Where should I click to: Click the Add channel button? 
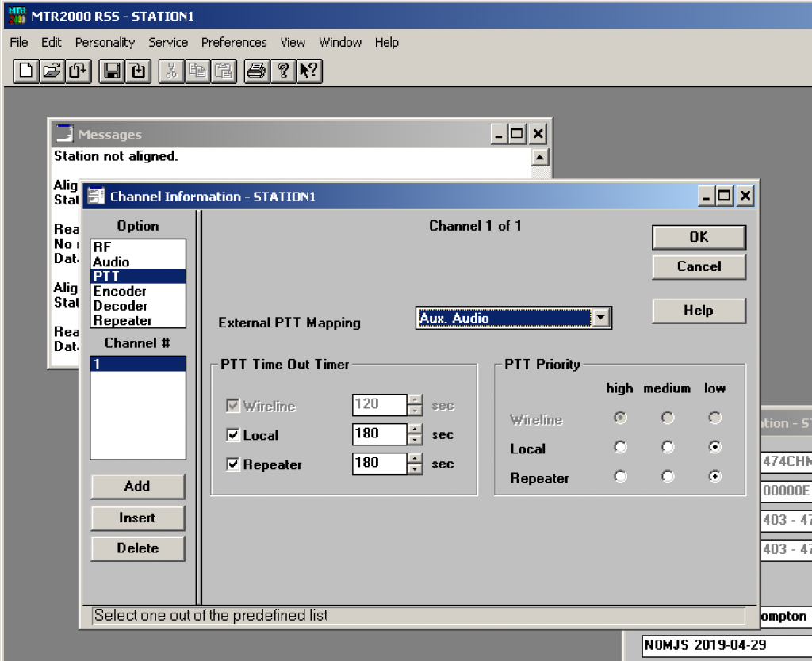pos(137,486)
